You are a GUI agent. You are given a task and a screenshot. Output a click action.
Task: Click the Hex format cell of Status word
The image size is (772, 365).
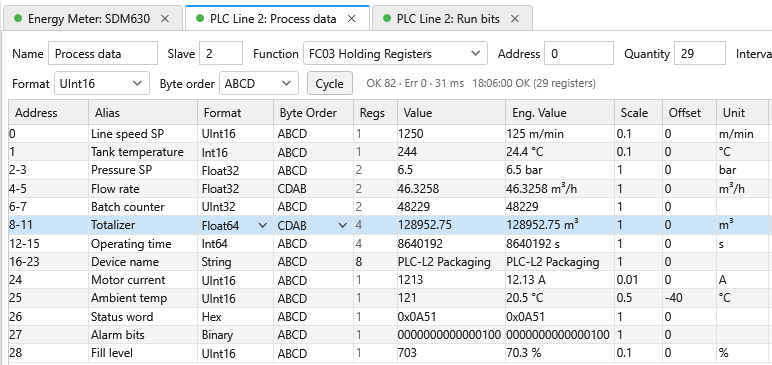[x=236, y=317]
